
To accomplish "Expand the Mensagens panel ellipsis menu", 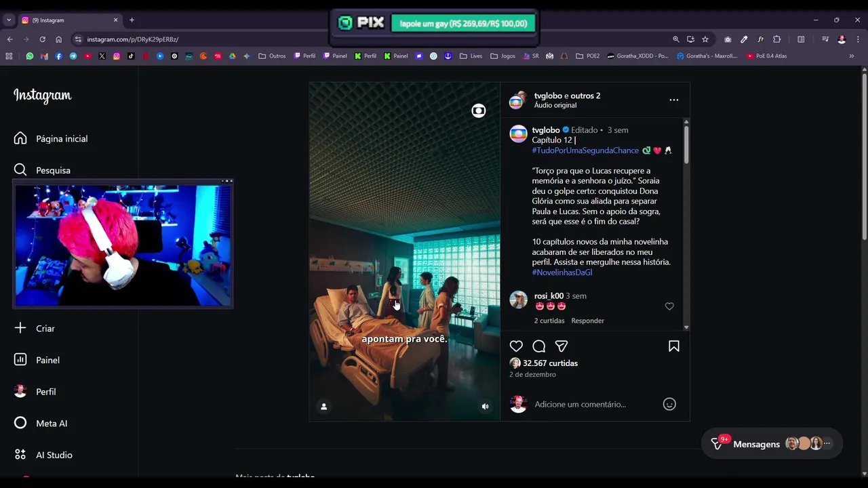I will coord(827,443).
